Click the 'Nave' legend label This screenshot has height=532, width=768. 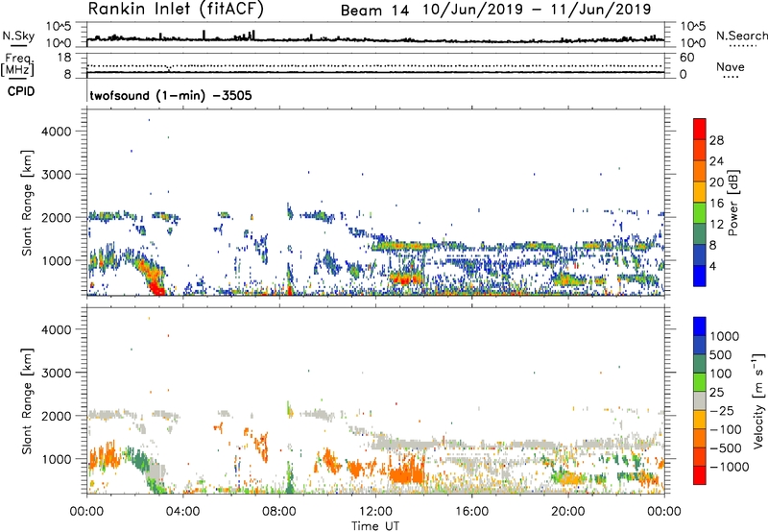731,67
